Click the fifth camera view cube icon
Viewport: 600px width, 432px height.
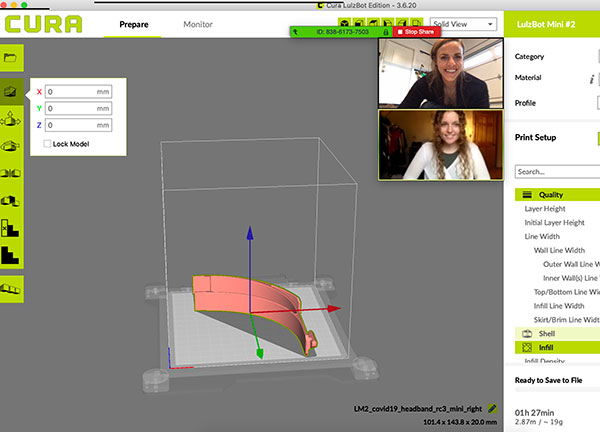click(402, 23)
